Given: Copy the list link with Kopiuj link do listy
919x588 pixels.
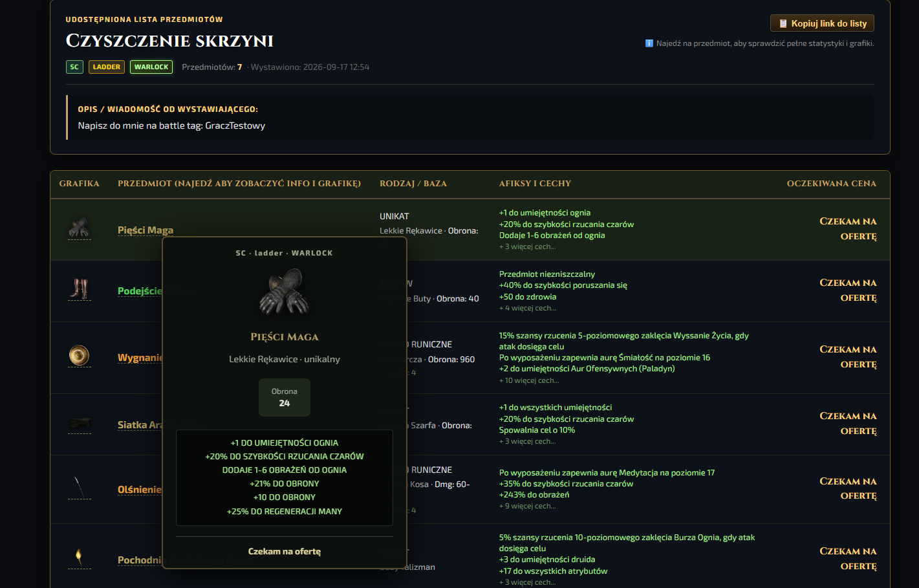Looking at the screenshot, I should (x=823, y=23).
